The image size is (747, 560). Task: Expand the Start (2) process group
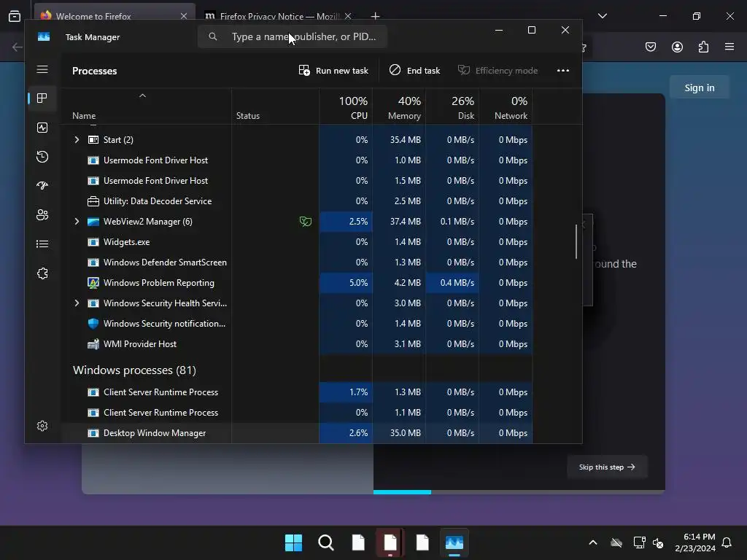point(77,139)
